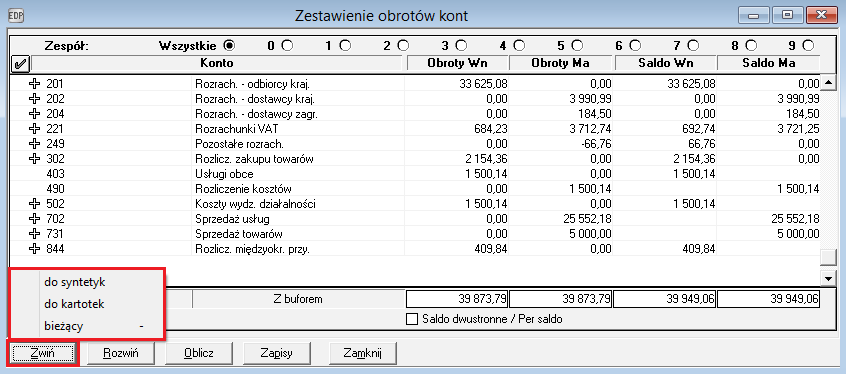
Task: Expand account 204 plus icon
Action: [x=35, y=114]
